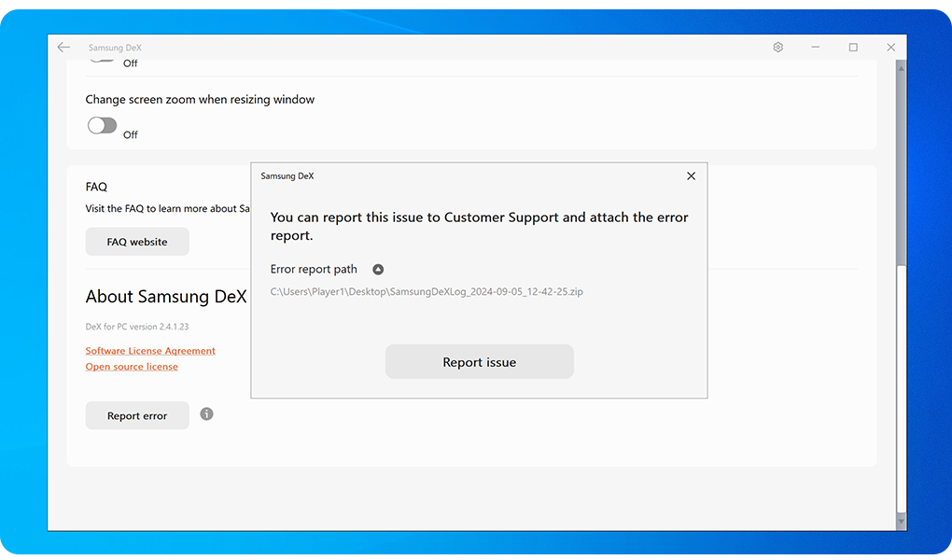Click the Error report path label
This screenshot has width=952, height=560.
pyautogui.click(x=314, y=269)
